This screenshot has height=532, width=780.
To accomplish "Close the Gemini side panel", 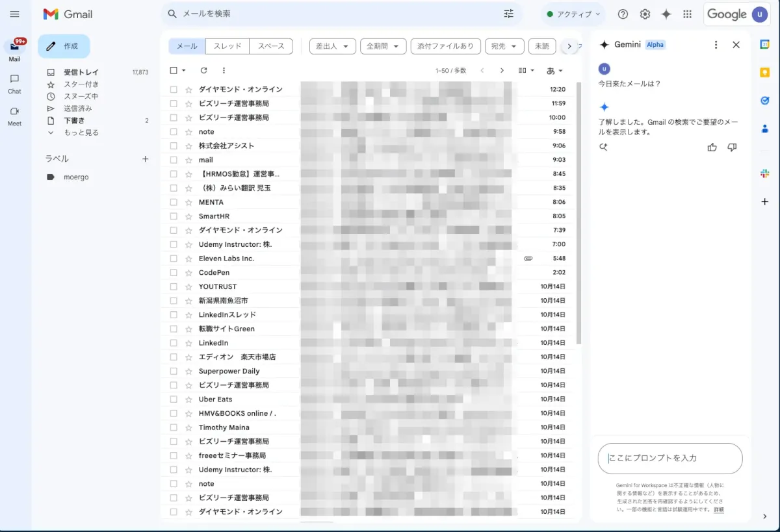I will tap(736, 45).
